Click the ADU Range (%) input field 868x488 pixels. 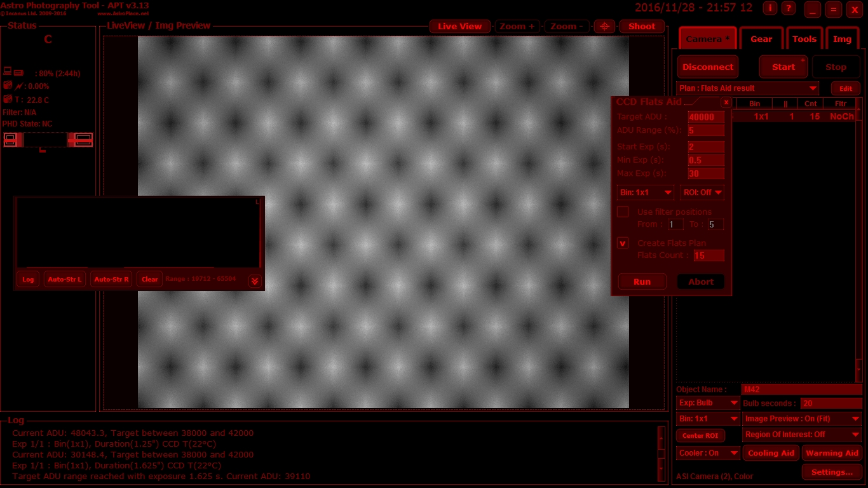pos(706,130)
